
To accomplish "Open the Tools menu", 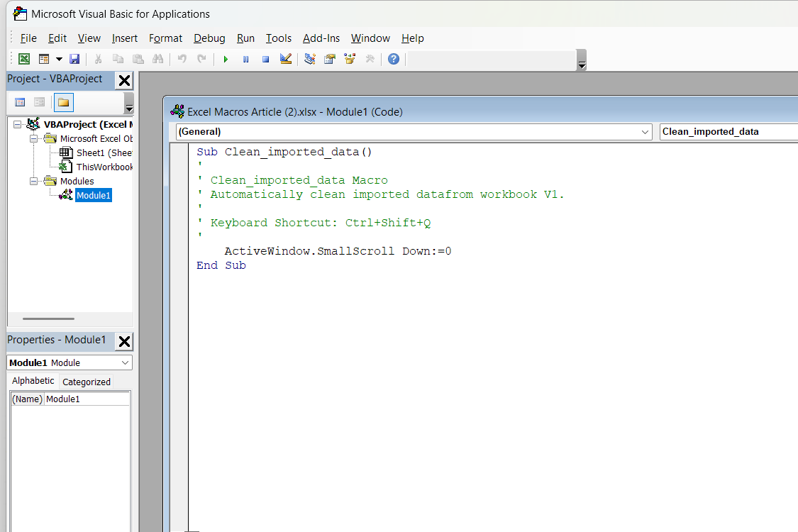I will click(278, 38).
